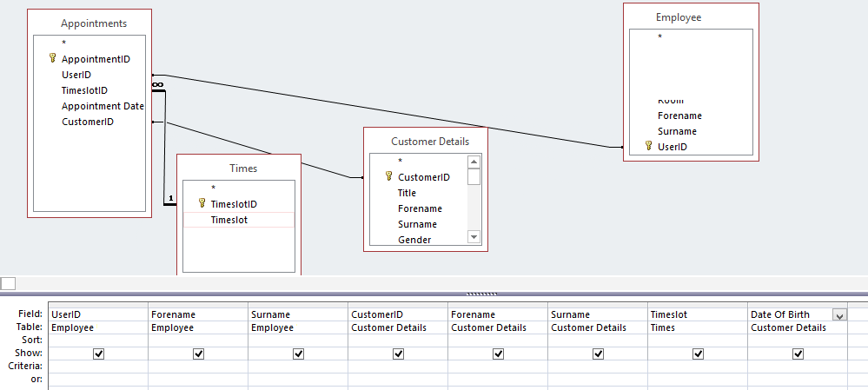Click the key icon beside Employee UserID

[648, 147]
